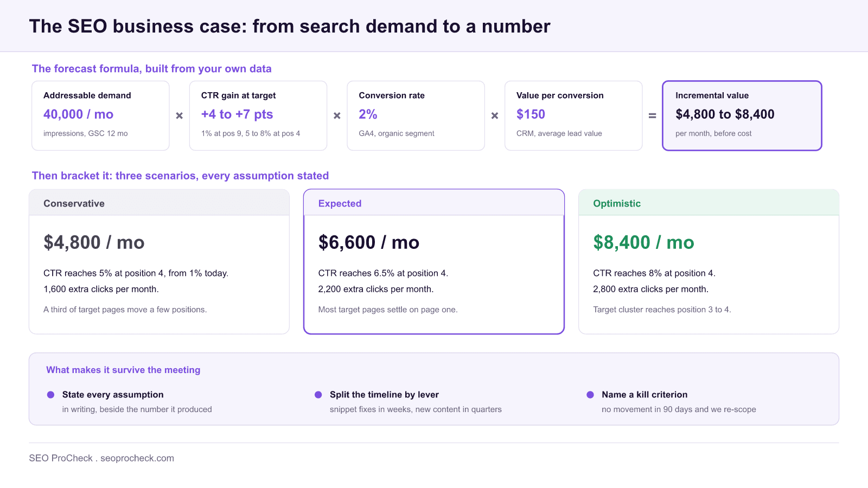Click 'Split the timeline by lever' item
This screenshot has width=868, height=488.
click(x=384, y=395)
